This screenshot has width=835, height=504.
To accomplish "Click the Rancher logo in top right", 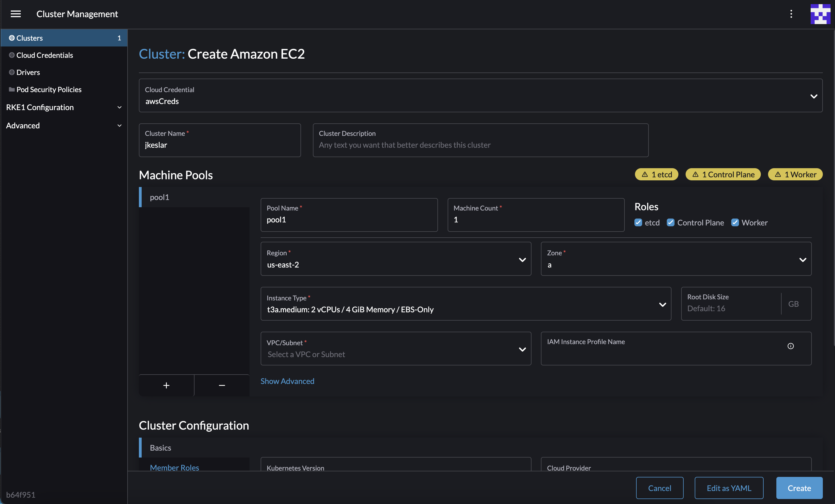I will click(x=820, y=14).
